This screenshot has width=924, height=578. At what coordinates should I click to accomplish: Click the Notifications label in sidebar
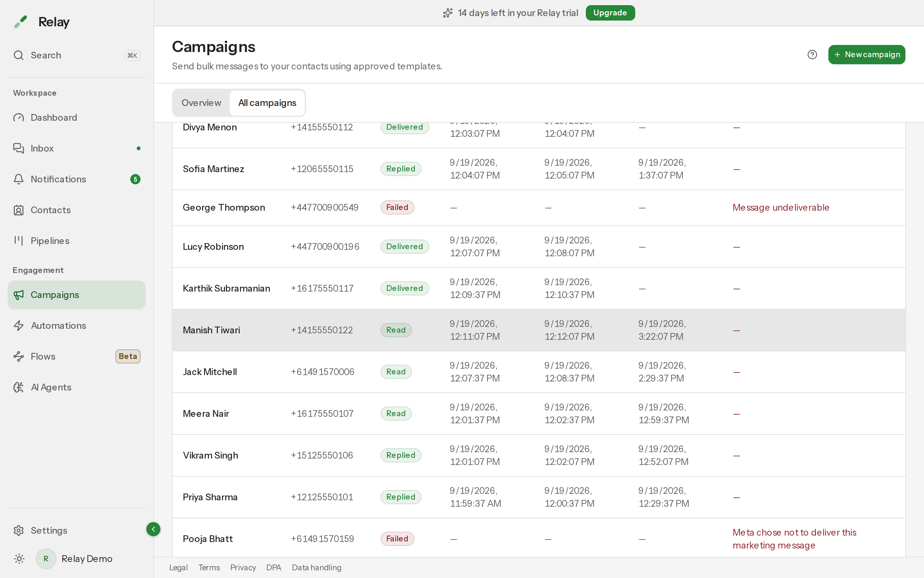click(58, 179)
